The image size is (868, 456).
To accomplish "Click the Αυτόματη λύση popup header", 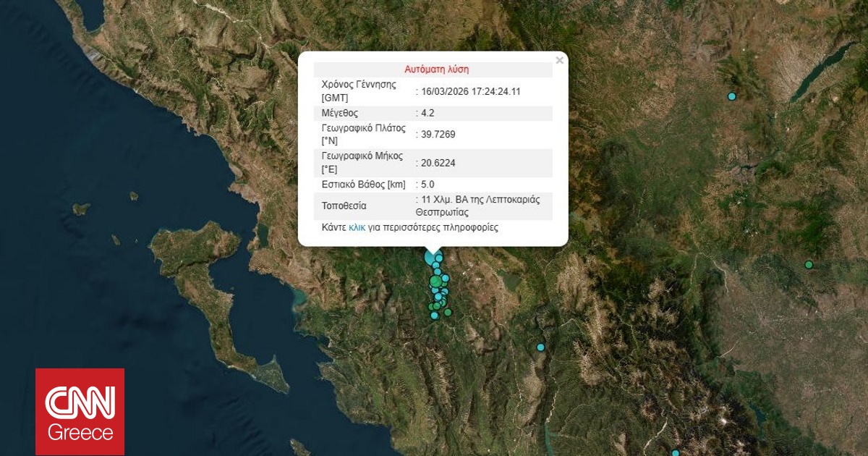I will (437, 69).
